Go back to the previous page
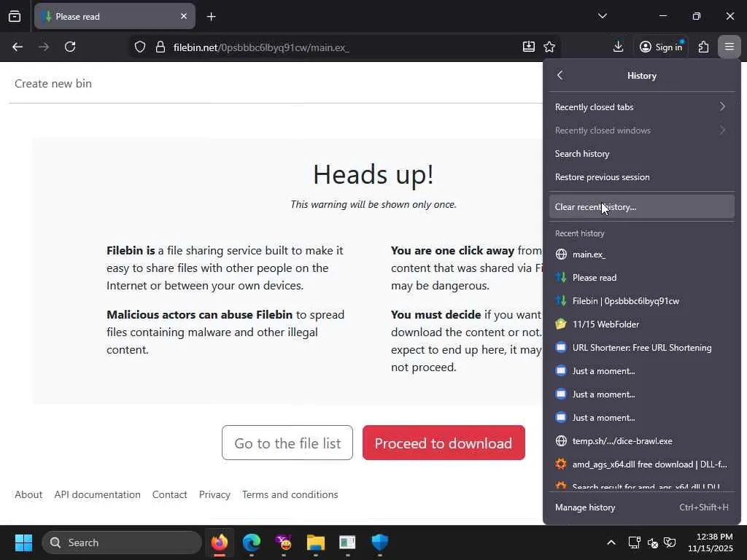 pyautogui.click(x=18, y=47)
